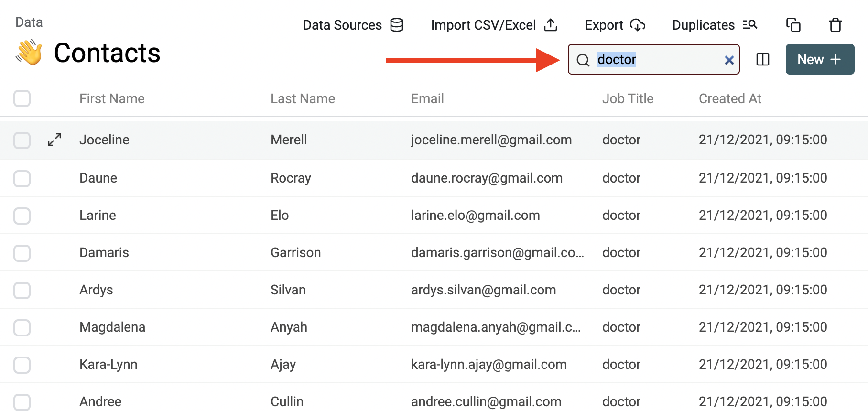This screenshot has width=868, height=411.
Task: Click the last name Silvan
Action: pos(288,290)
